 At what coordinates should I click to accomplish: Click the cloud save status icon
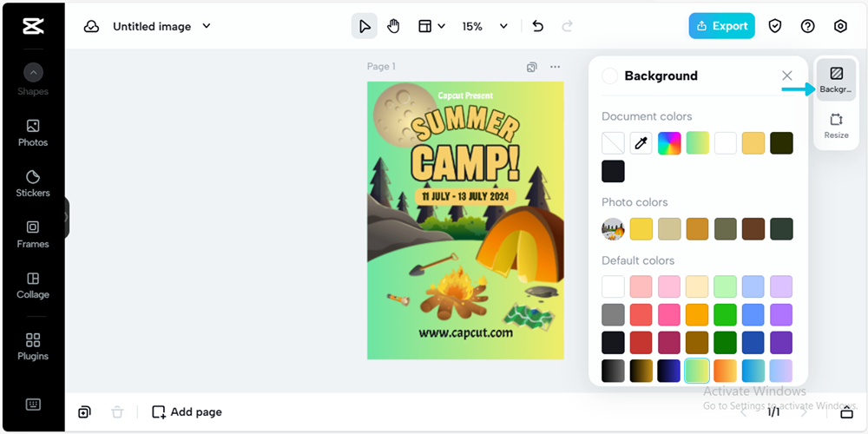point(91,27)
